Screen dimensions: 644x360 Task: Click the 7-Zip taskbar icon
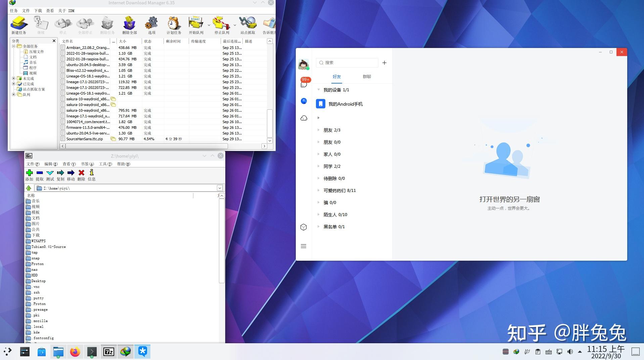[x=108, y=352]
